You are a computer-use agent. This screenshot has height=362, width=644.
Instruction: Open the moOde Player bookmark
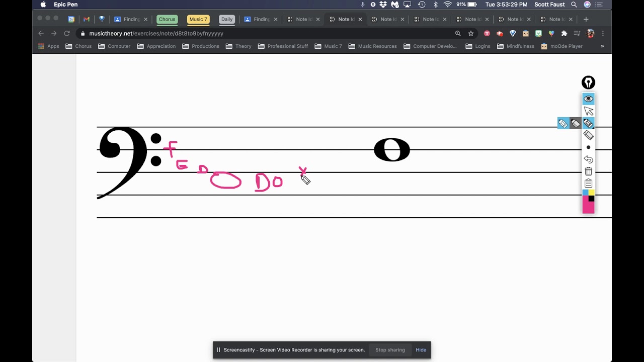click(x=562, y=46)
